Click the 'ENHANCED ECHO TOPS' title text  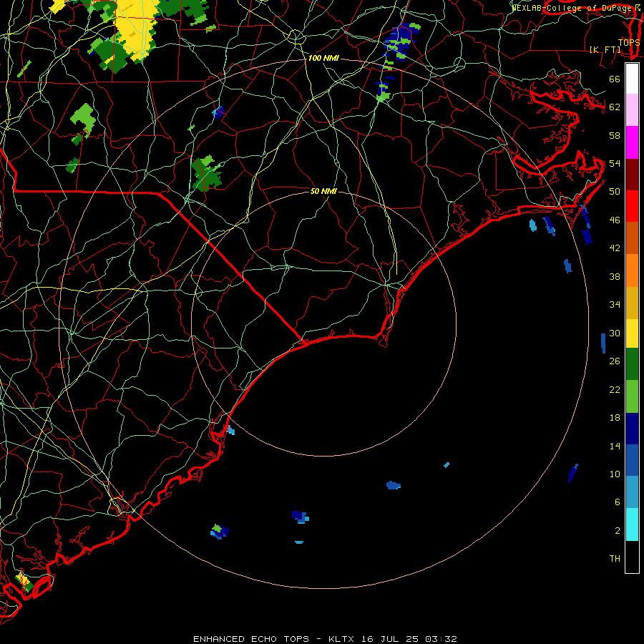coord(251,639)
